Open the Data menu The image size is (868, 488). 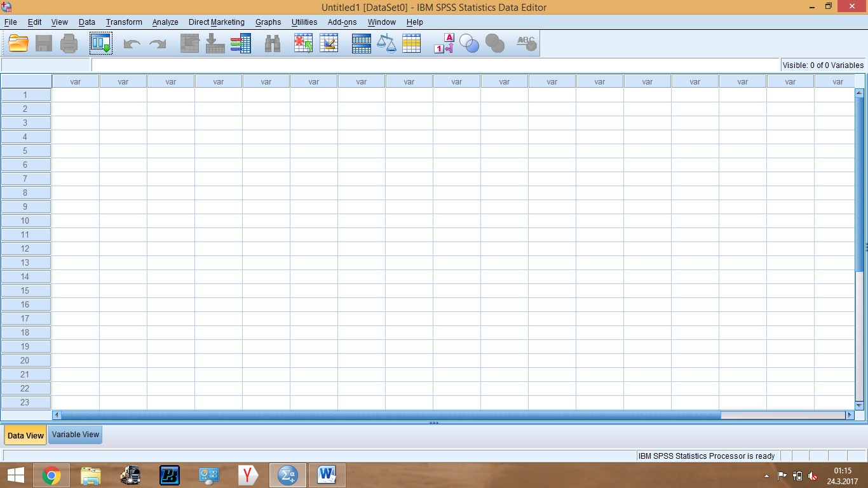coord(87,22)
